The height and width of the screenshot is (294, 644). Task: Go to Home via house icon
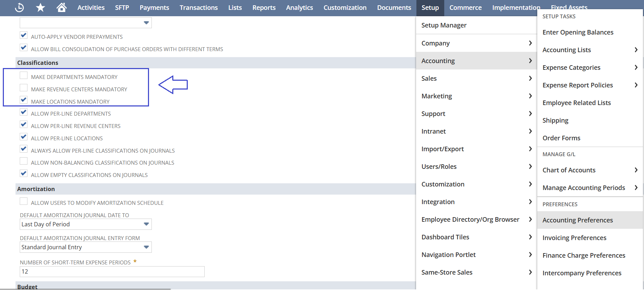pos(62,7)
